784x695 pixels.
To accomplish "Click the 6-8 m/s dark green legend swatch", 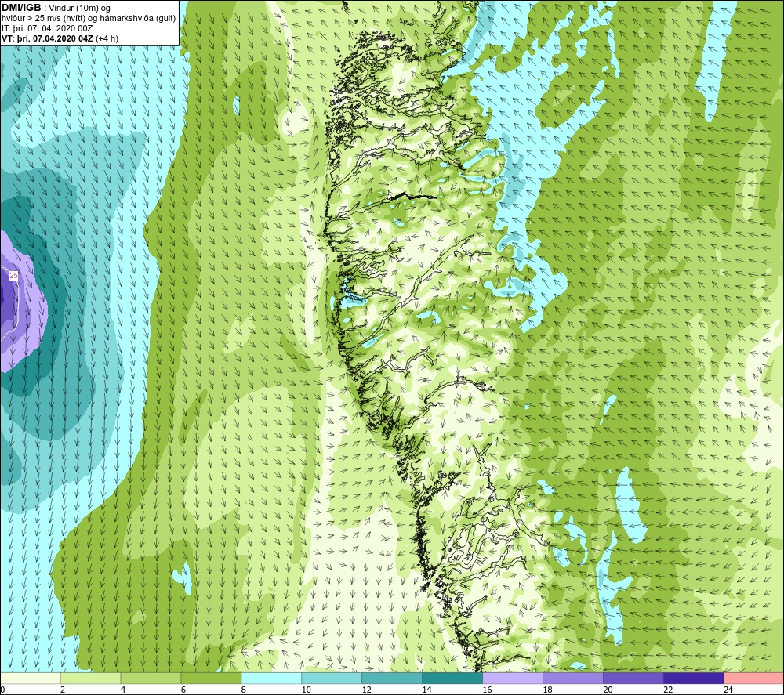I will point(211,678).
